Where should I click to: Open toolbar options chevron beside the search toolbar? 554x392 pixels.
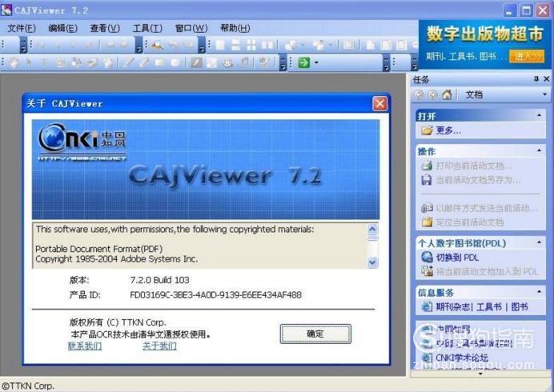coord(202,45)
